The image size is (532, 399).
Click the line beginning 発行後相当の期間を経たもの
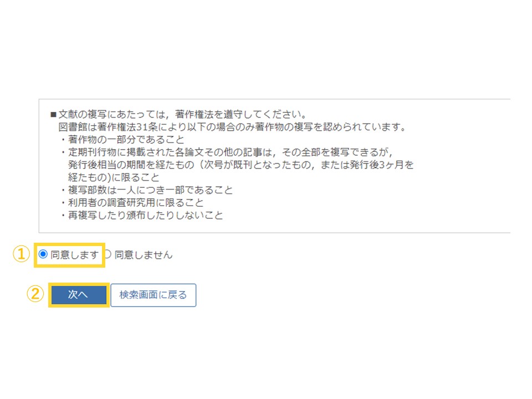point(241,165)
